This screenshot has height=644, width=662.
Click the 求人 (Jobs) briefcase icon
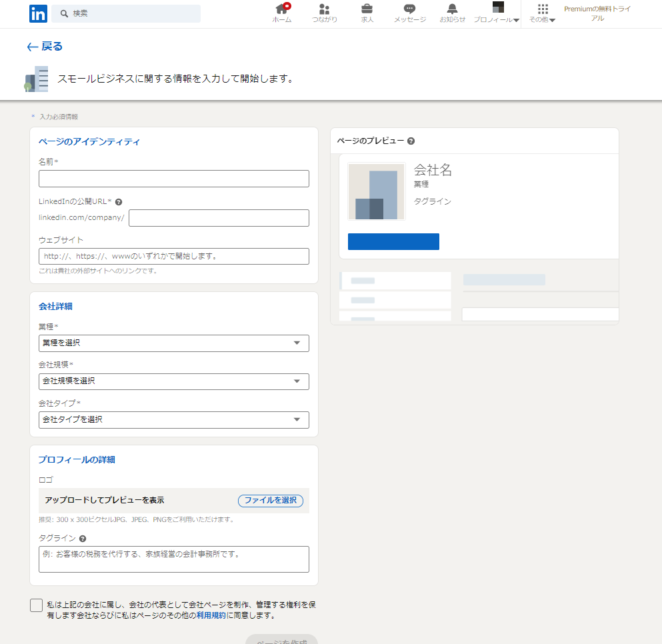tap(367, 9)
